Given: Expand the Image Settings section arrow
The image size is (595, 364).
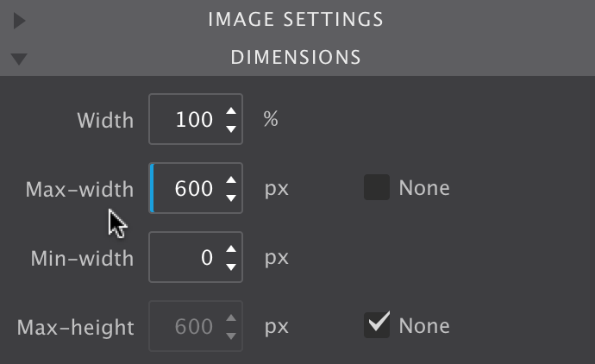Looking at the screenshot, I should [x=19, y=21].
